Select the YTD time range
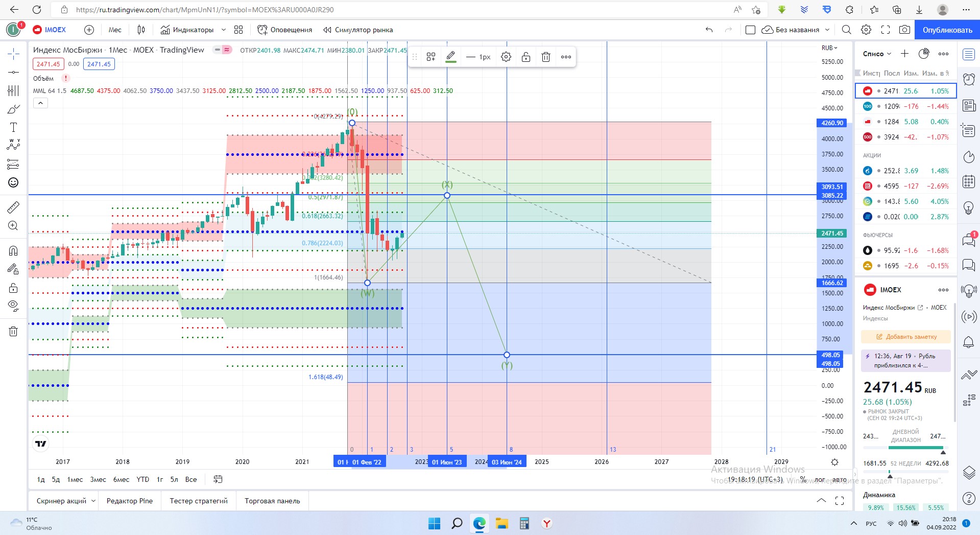Screen dimensions: 980x535 (142, 479)
